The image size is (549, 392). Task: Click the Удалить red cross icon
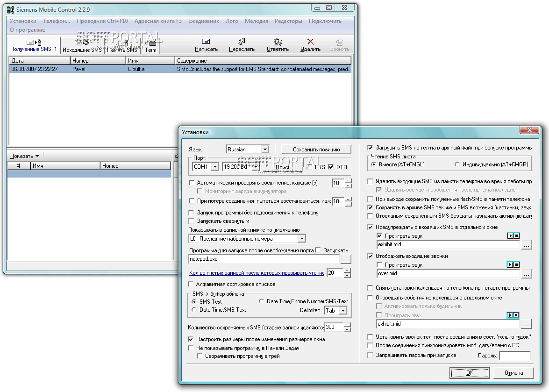310,42
